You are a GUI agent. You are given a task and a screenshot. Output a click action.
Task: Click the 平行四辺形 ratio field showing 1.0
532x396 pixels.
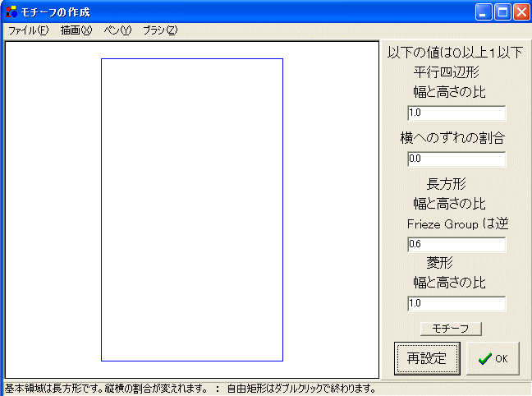[x=456, y=113]
